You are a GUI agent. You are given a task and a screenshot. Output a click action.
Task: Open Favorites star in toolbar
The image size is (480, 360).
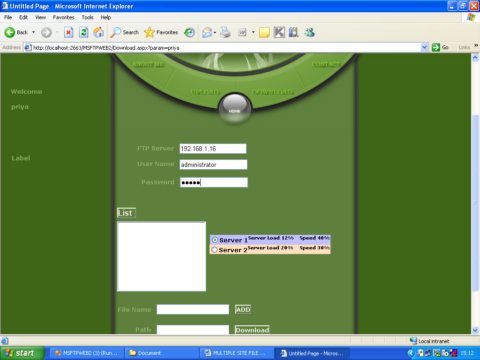pos(161,32)
